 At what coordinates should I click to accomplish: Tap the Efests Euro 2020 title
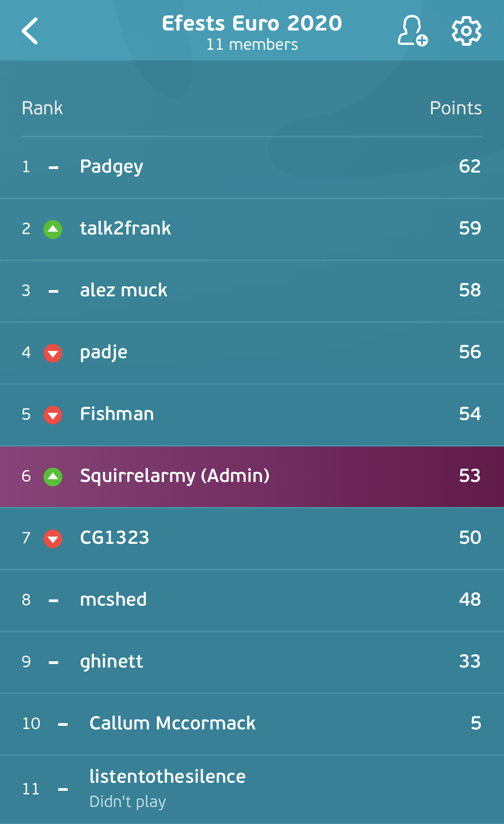pyautogui.click(x=252, y=23)
